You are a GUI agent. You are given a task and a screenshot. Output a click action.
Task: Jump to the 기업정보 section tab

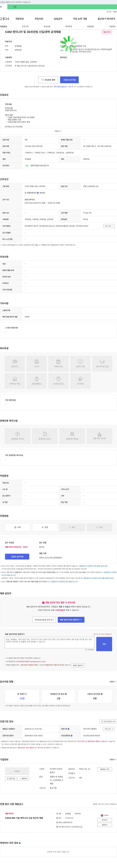point(112,26)
